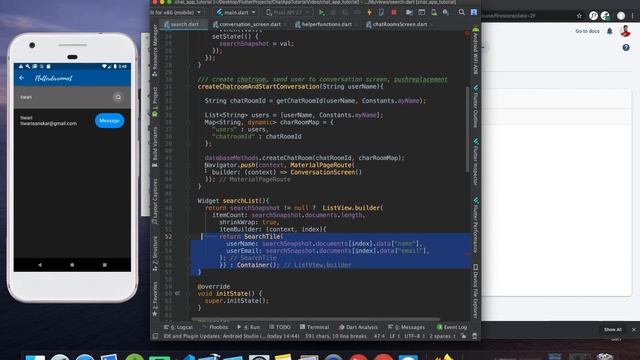Viewport: 640px width, 360px height.
Task: Tap the Android back navigation triangle
Action: tap(40, 265)
